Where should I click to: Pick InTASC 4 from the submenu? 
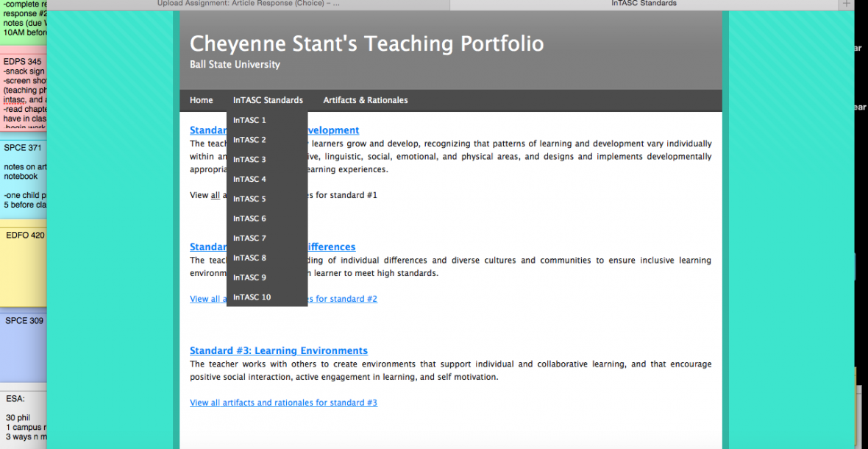point(250,180)
